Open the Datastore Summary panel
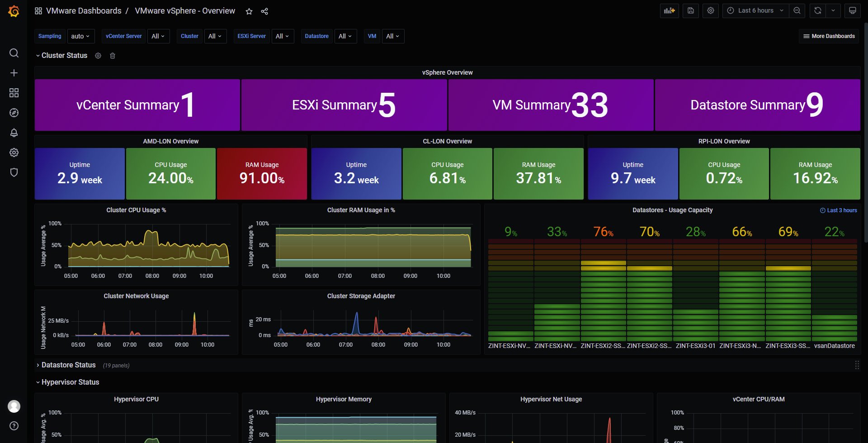 [758, 105]
